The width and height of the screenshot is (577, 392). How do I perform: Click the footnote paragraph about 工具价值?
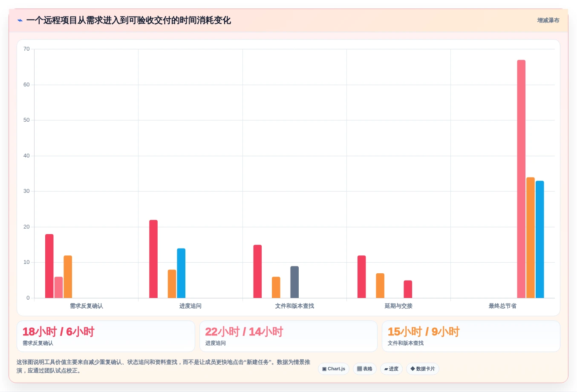click(x=164, y=366)
